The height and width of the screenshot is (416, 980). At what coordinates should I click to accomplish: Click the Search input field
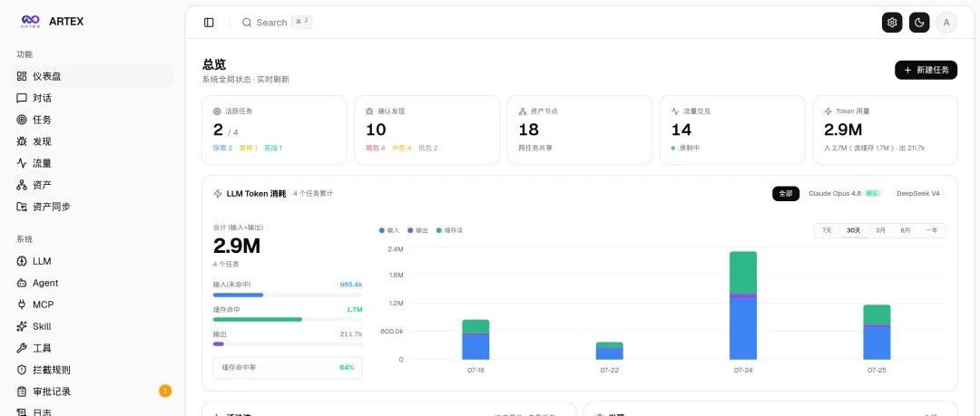(x=277, y=23)
